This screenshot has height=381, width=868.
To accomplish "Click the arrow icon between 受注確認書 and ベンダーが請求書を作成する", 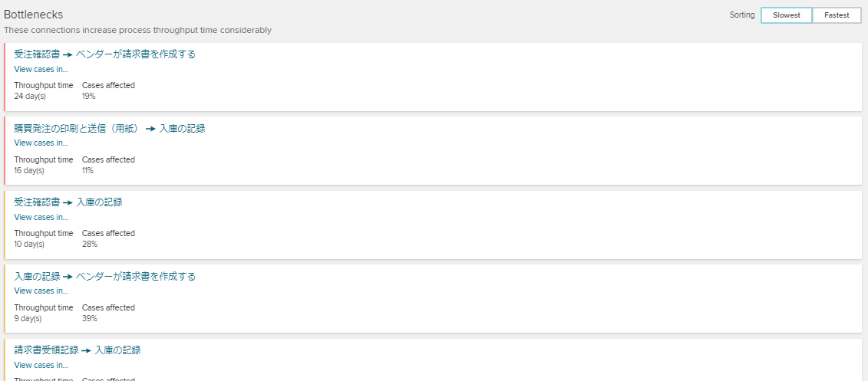I will click(68, 54).
